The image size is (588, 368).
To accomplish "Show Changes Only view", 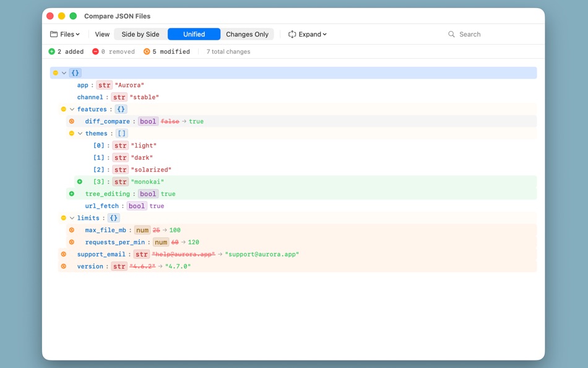I will pos(247,34).
